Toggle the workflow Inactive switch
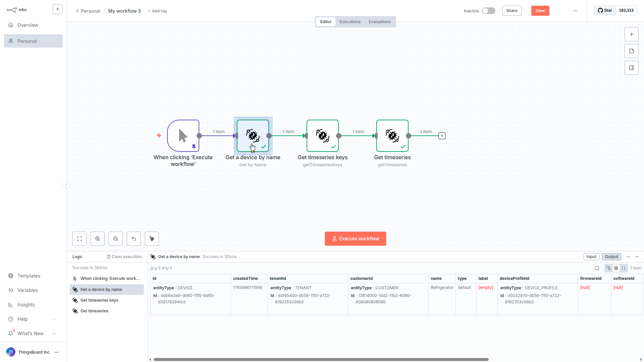The width and height of the screenshot is (644, 362). (488, 11)
